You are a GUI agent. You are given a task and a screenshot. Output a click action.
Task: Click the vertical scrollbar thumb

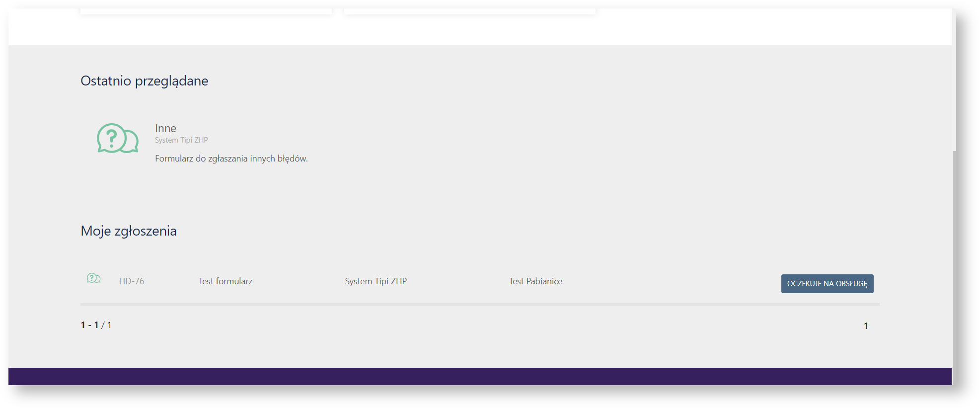[954, 80]
